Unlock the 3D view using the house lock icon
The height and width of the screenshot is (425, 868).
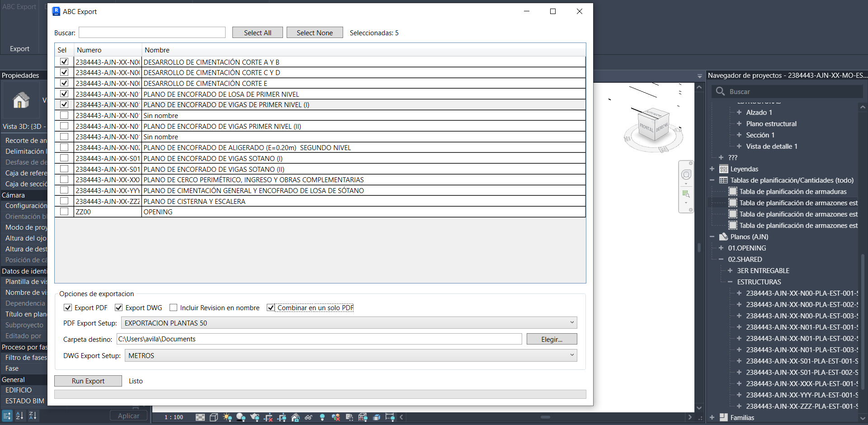click(x=295, y=417)
